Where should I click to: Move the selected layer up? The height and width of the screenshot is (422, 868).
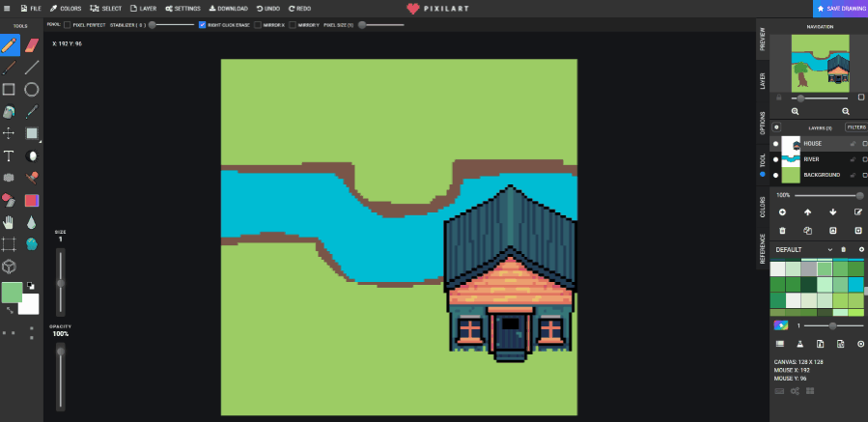(808, 212)
